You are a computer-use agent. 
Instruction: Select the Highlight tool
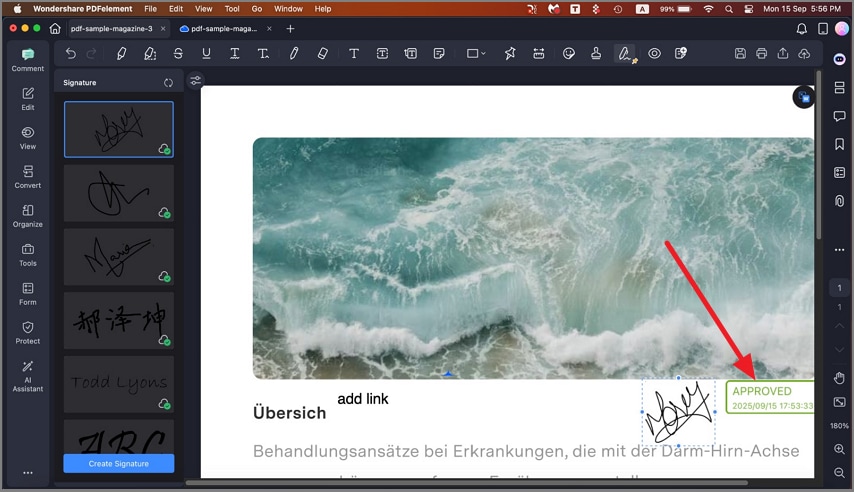point(121,53)
